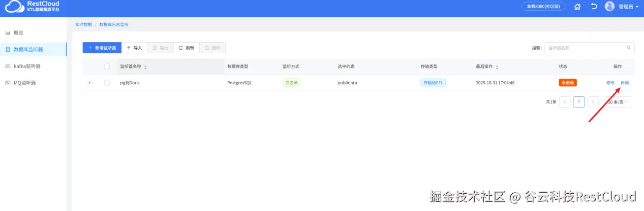Select page 1 in pagination
644x211 pixels.
tap(578, 102)
